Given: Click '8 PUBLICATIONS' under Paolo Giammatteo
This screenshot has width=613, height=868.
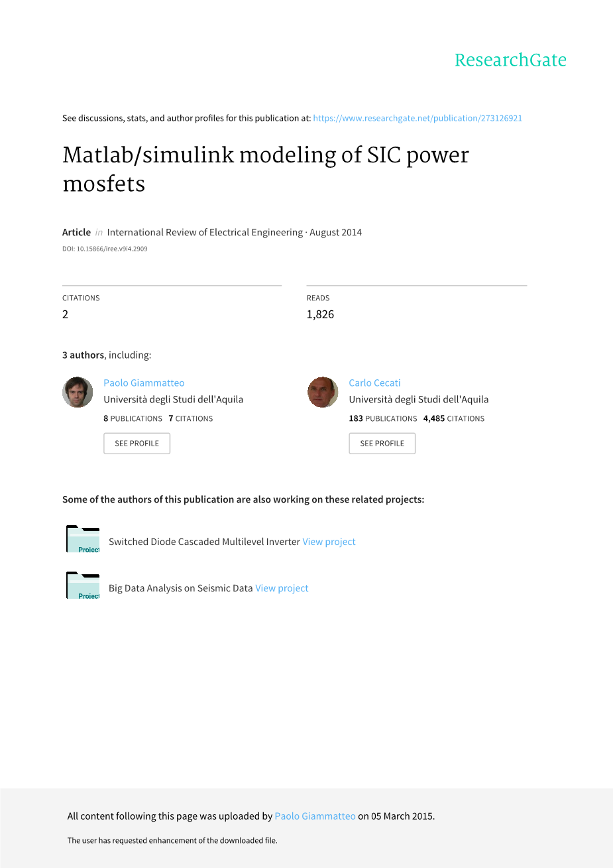Looking at the screenshot, I should pos(133,418).
